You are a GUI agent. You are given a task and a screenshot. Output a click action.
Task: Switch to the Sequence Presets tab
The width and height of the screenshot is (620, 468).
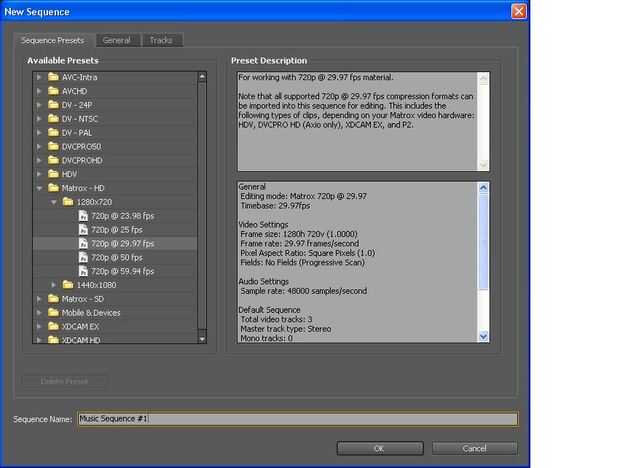click(53, 40)
